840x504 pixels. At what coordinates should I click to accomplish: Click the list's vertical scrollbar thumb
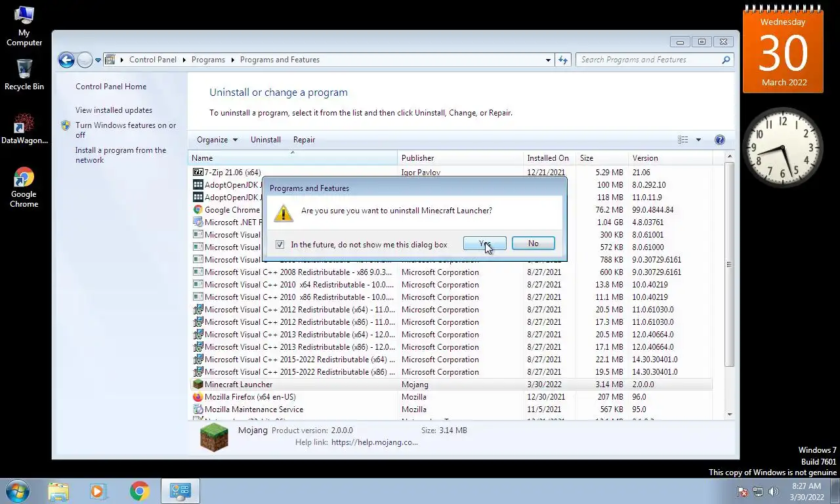[729, 264]
